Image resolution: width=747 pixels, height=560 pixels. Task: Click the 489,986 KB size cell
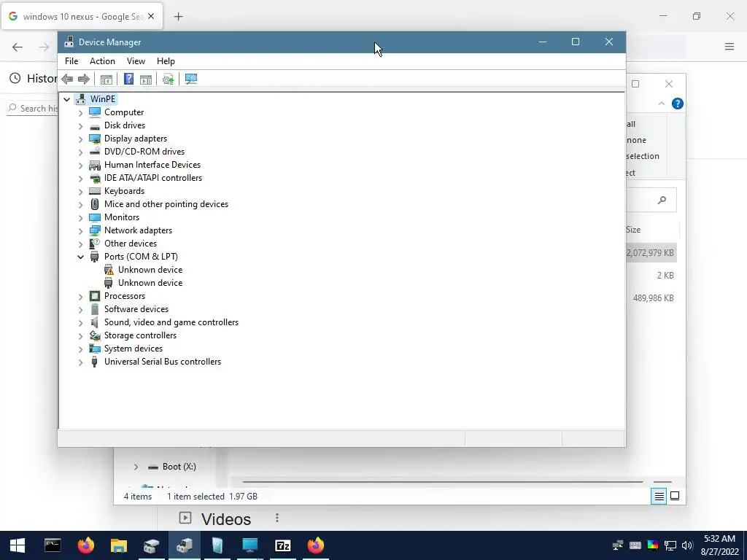[653, 298]
